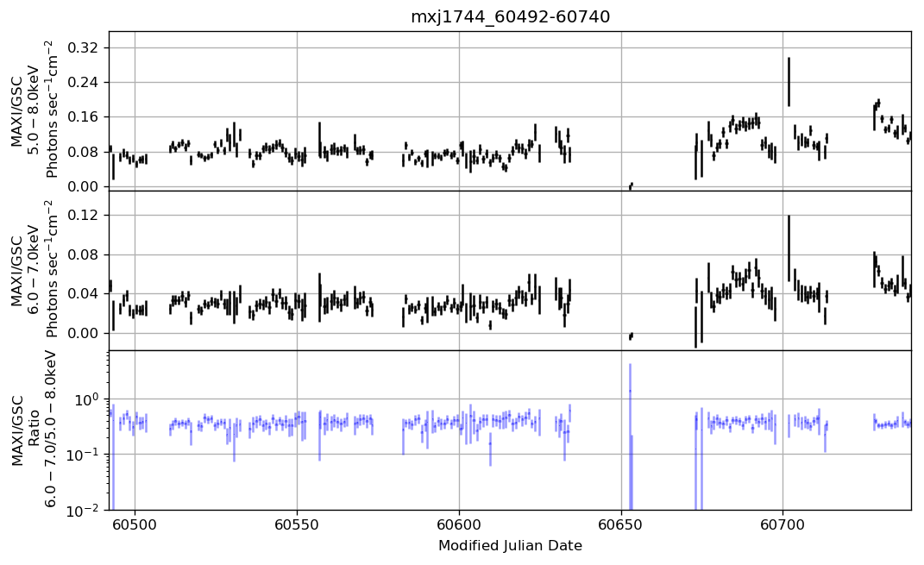Select x-axis tick label 60500

click(x=135, y=525)
